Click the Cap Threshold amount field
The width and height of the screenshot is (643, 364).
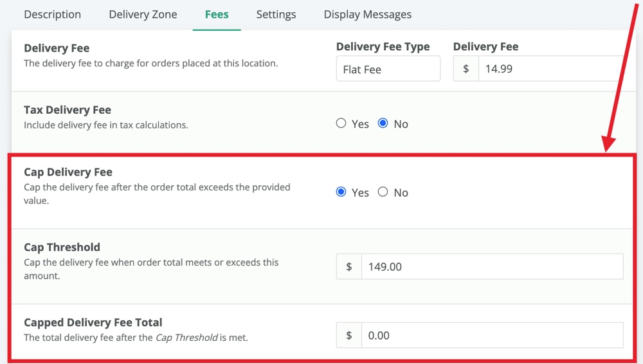click(492, 266)
